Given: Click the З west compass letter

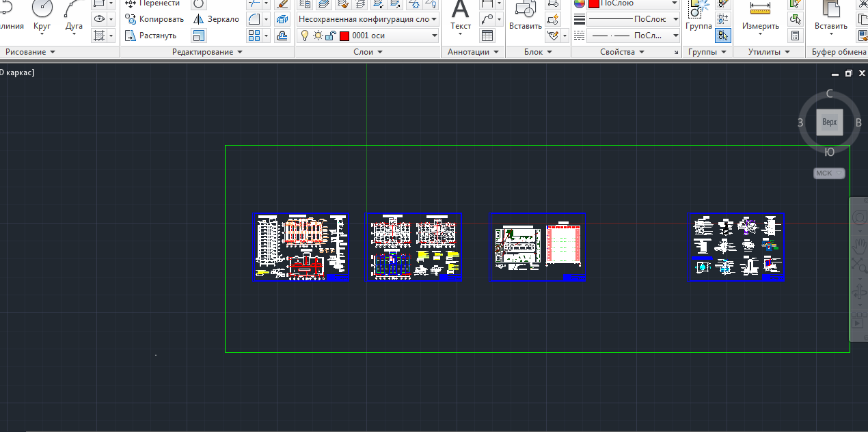Looking at the screenshot, I should 800,123.
